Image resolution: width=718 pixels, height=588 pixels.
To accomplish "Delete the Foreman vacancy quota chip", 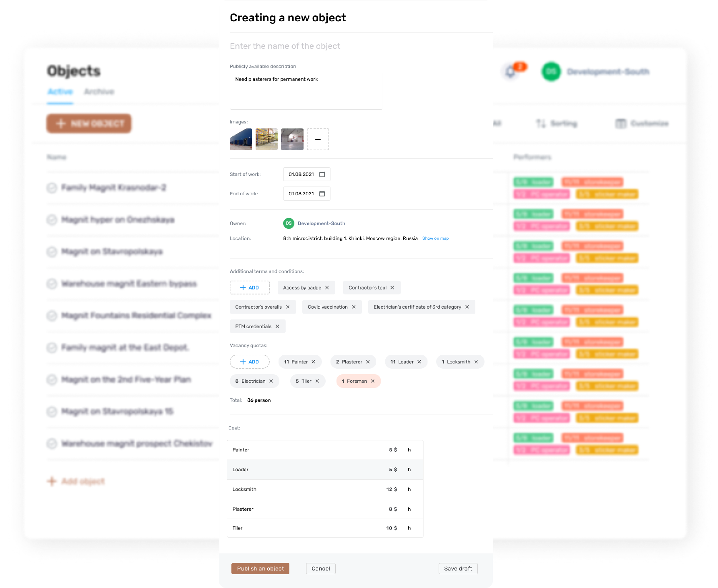I will [x=373, y=381].
